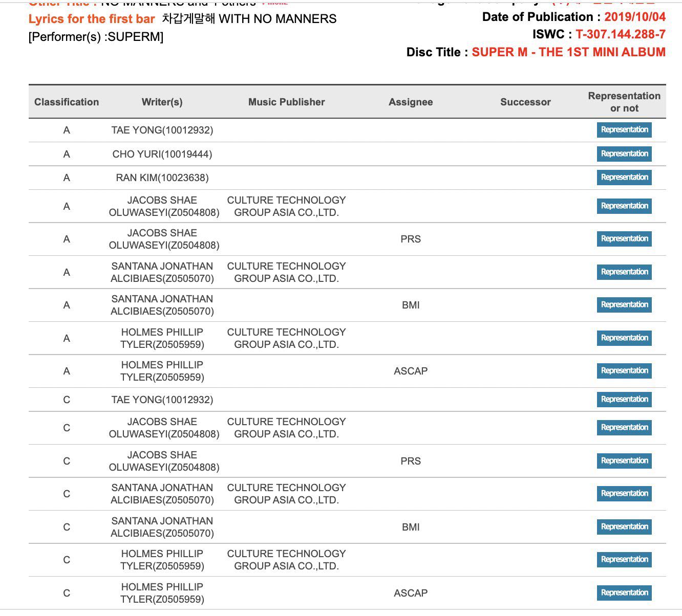Open Representation for class C JACOBS SHAE PRS row
The height and width of the screenshot is (616, 682).
pos(624,461)
